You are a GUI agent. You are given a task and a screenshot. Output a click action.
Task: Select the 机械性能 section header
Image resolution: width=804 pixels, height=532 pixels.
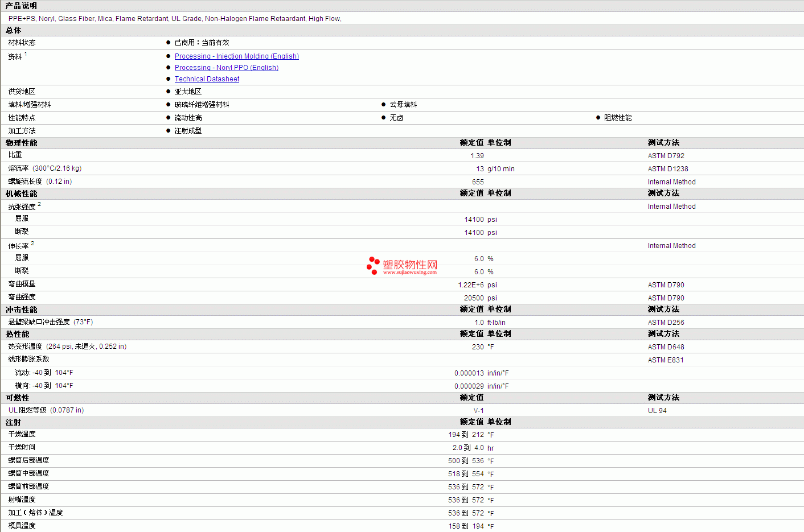click(21, 193)
